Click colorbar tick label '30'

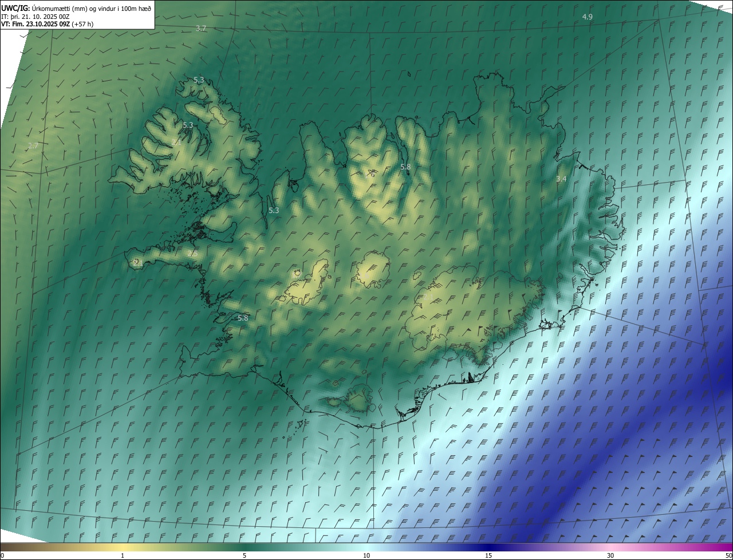tap(610, 555)
